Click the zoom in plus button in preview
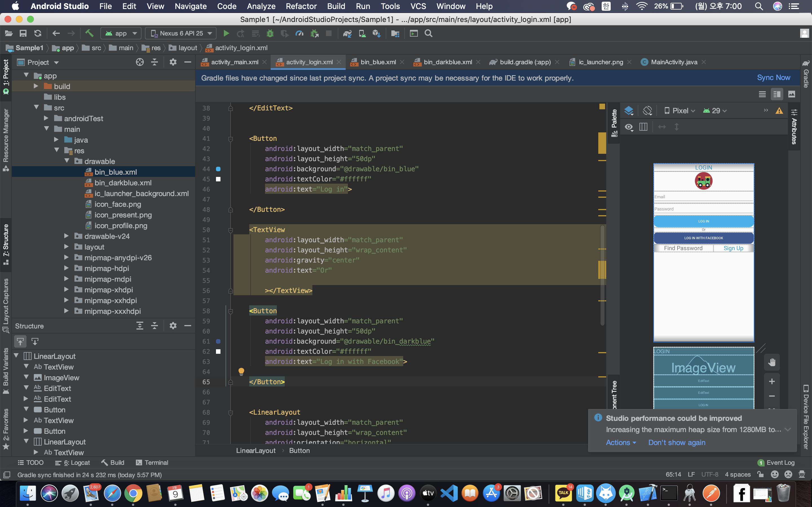Screen dimensions: 812x507 point(771,381)
